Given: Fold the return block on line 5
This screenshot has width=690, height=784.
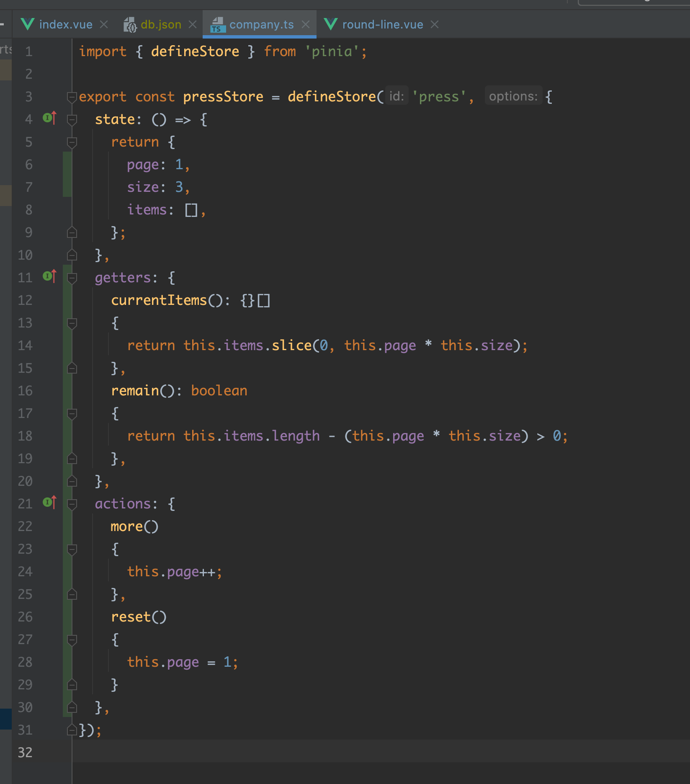Looking at the screenshot, I should (x=72, y=142).
